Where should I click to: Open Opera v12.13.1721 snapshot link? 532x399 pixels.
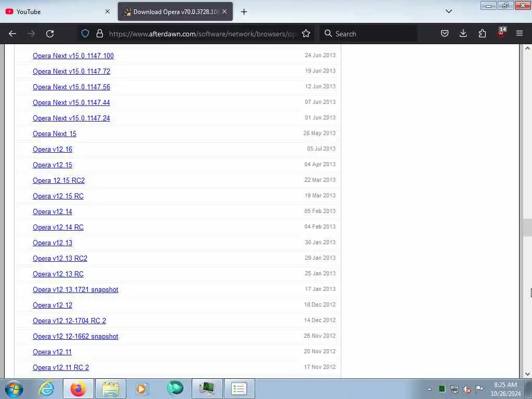75,290
